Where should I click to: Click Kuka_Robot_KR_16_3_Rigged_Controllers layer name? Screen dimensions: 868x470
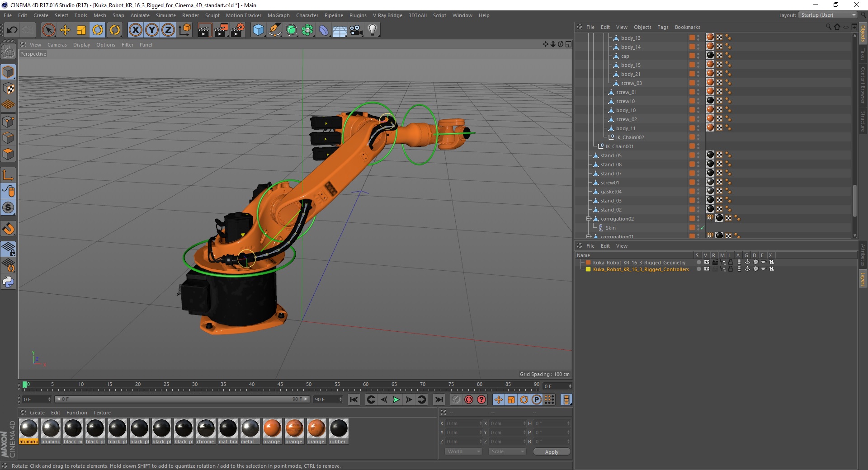point(641,269)
